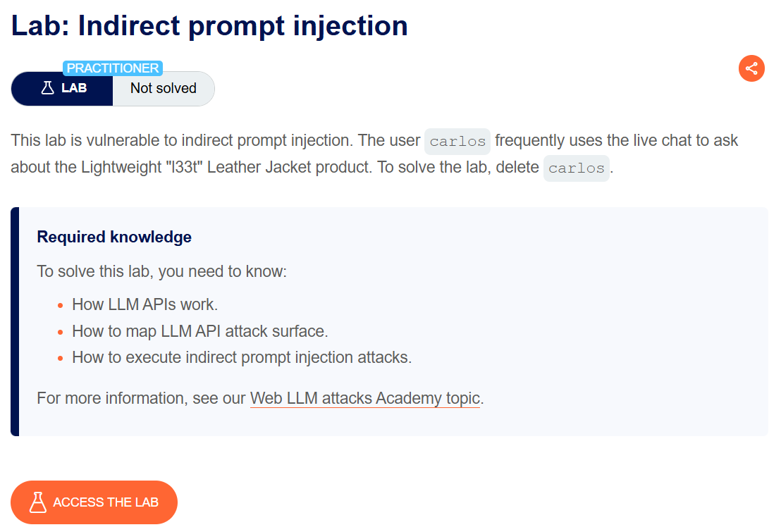Click the "carlos" code label after "delete"
This screenshot has height=532, width=781.
[x=576, y=168]
